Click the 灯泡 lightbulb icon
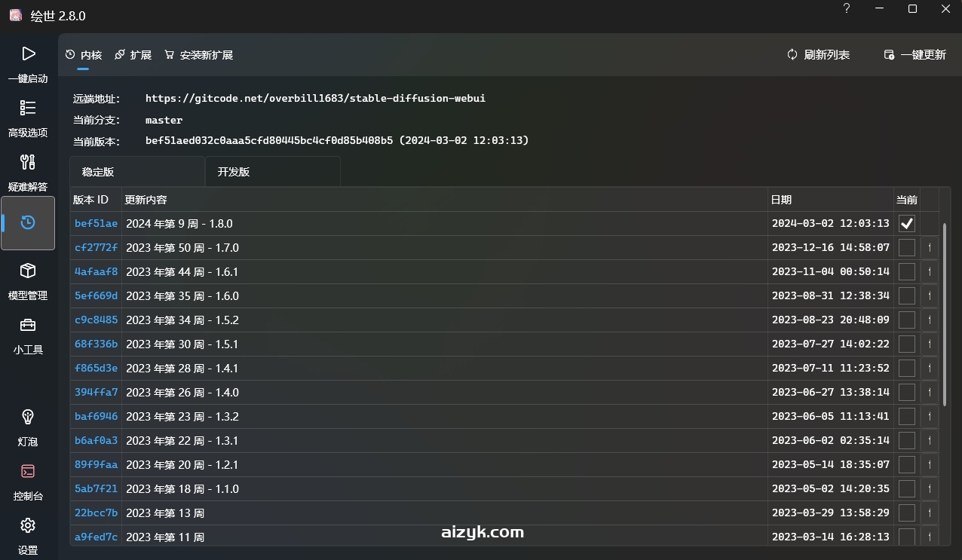The height and width of the screenshot is (560, 962). click(x=28, y=418)
